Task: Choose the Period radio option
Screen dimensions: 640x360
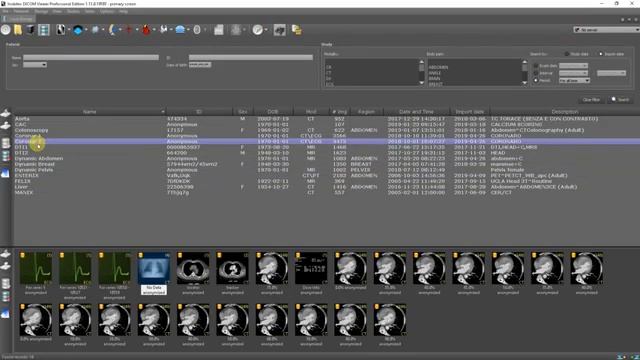Action: click(536, 80)
